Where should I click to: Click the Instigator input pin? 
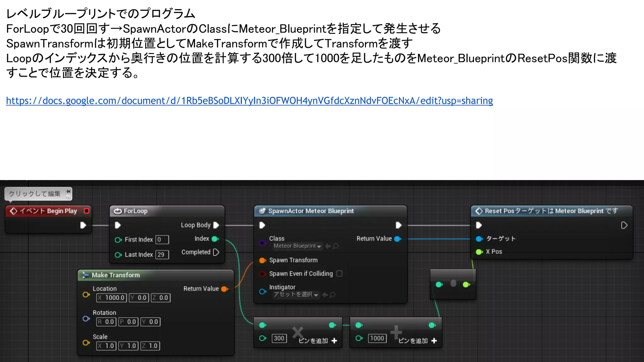pyautogui.click(x=263, y=292)
